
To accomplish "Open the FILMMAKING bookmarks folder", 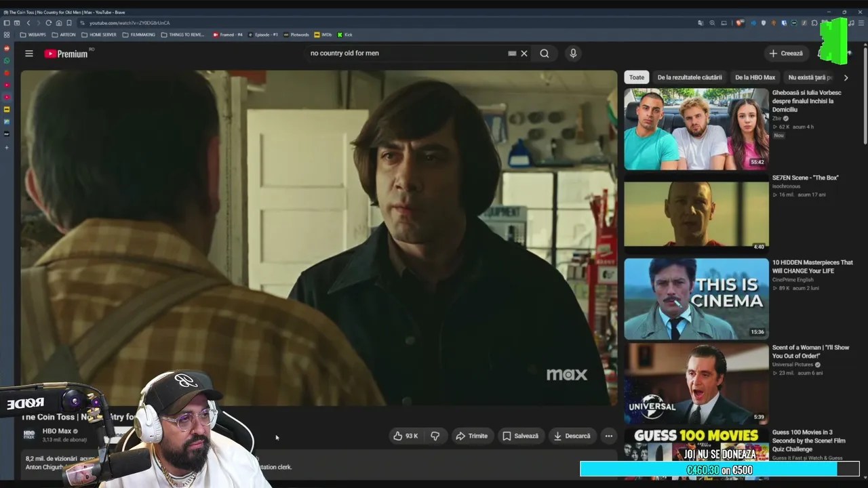I will pyautogui.click(x=138, y=35).
